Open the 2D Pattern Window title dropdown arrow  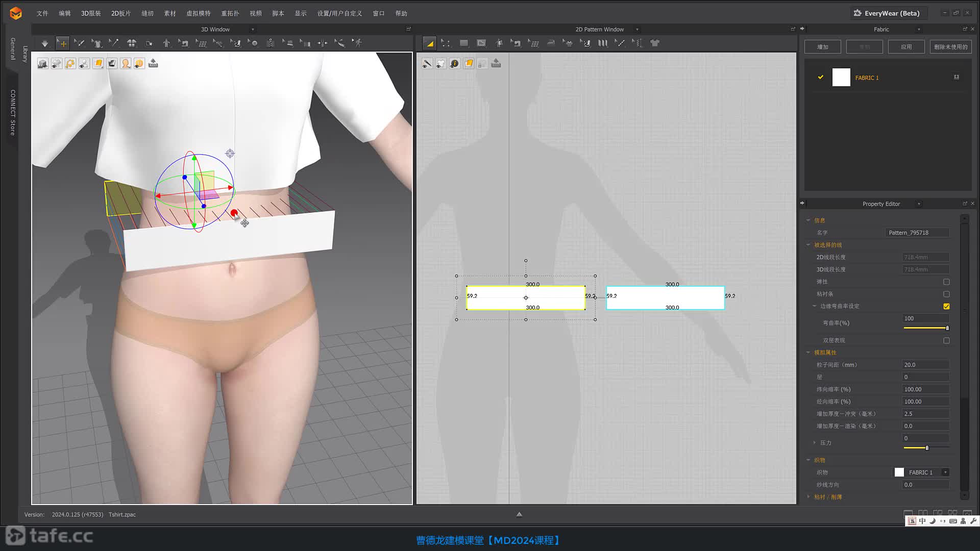click(x=637, y=30)
